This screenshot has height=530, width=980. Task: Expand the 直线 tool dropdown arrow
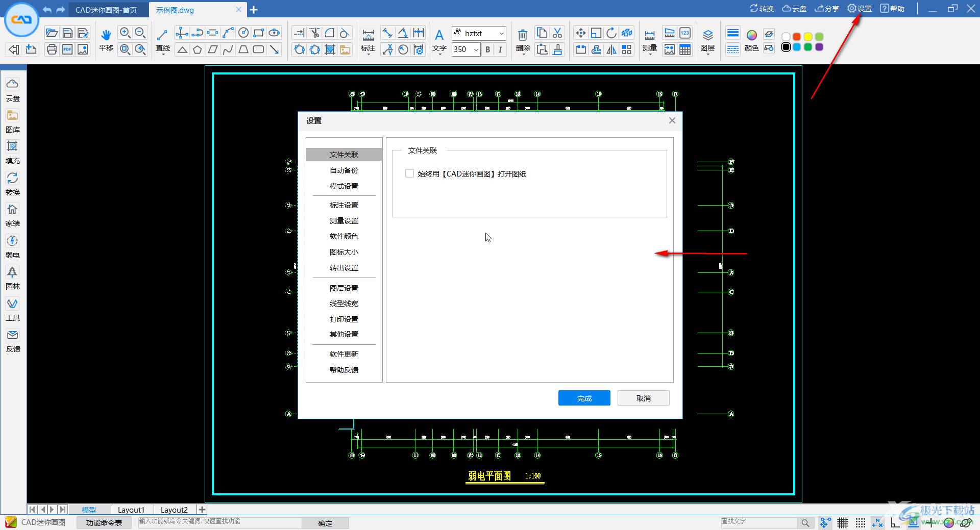pos(163,55)
